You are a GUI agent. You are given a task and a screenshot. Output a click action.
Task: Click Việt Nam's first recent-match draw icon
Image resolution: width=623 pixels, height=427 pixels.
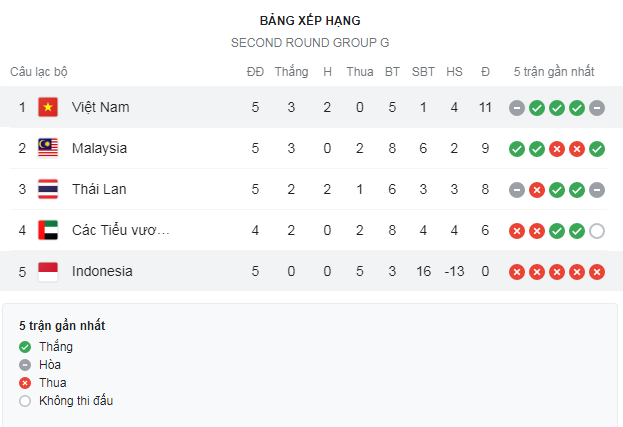pos(517,107)
